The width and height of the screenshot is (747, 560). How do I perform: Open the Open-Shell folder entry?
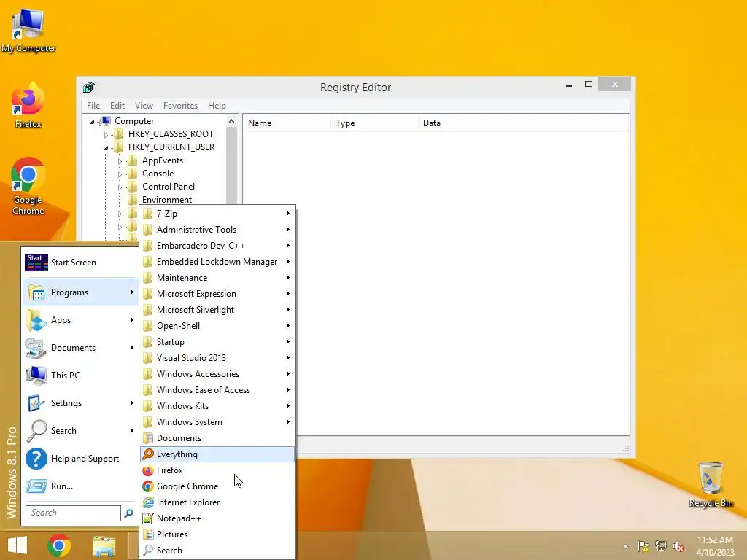(x=217, y=326)
